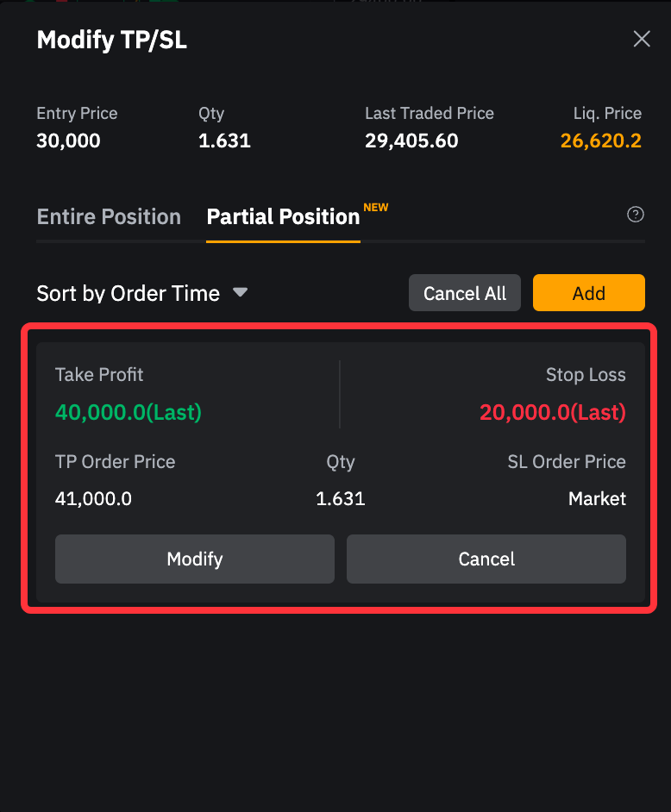The image size is (671, 812).
Task: Click the Sort by Order Time arrow
Action: coord(241,293)
